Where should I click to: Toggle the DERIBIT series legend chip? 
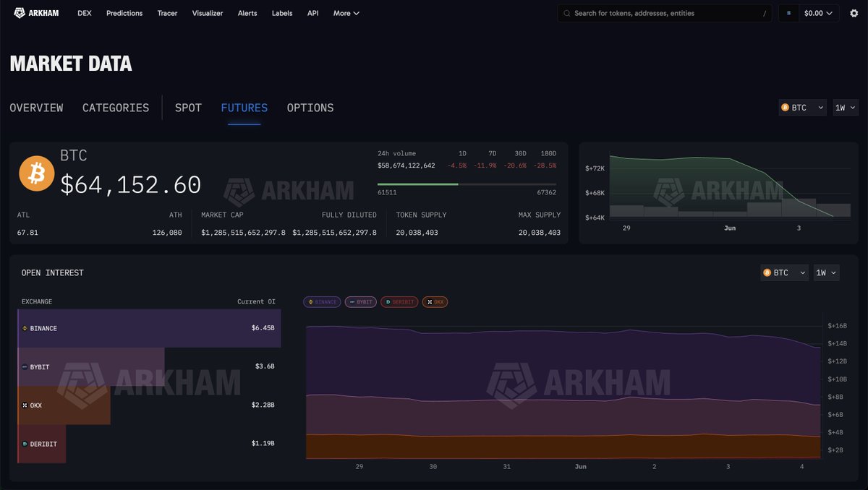coord(399,301)
